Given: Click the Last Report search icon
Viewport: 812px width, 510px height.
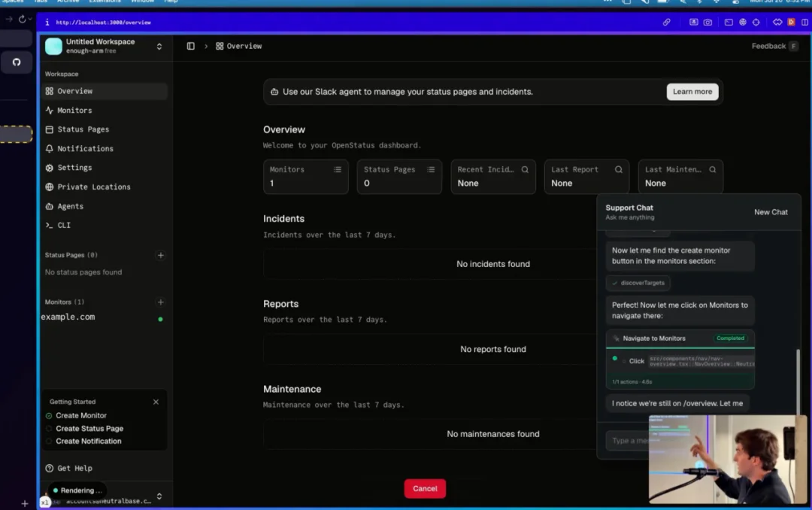Looking at the screenshot, I should pyautogui.click(x=618, y=169).
